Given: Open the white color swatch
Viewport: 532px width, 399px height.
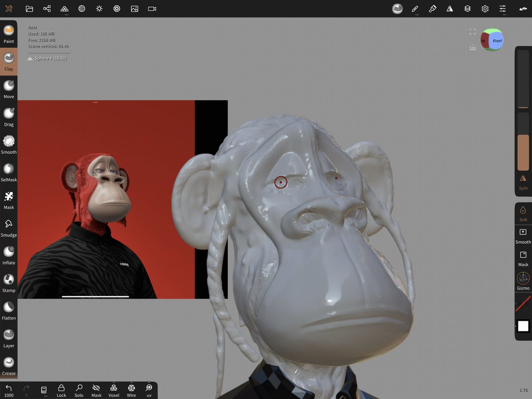Looking at the screenshot, I should click(523, 326).
